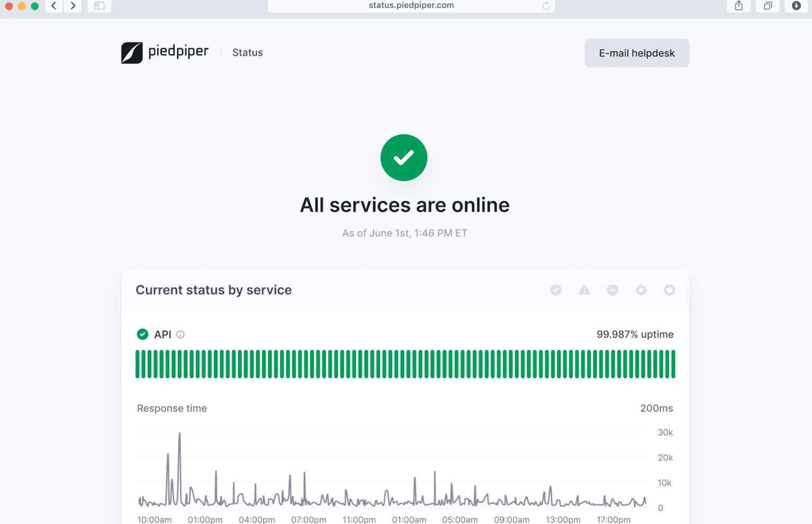
Task: Toggle the browser sidebar panel
Action: tap(100, 6)
